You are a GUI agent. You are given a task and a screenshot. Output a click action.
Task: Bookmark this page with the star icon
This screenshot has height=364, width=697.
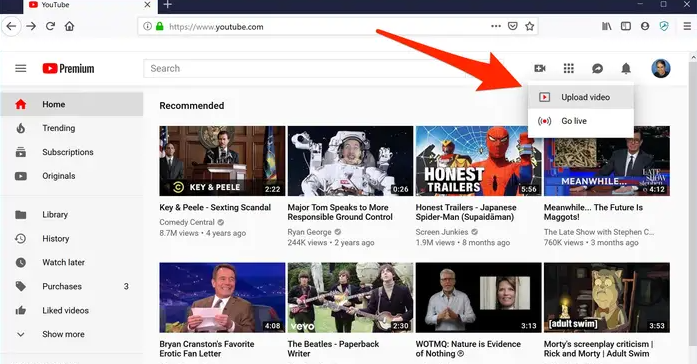point(529,26)
